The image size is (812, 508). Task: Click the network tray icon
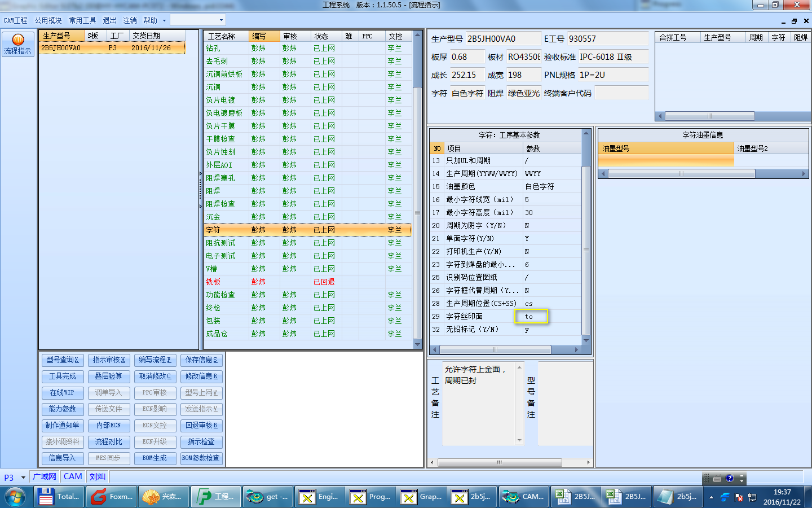coord(752,497)
